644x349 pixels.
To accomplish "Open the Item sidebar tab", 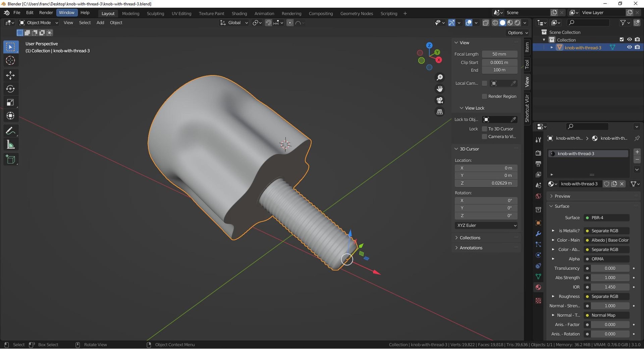I will (527, 47).
